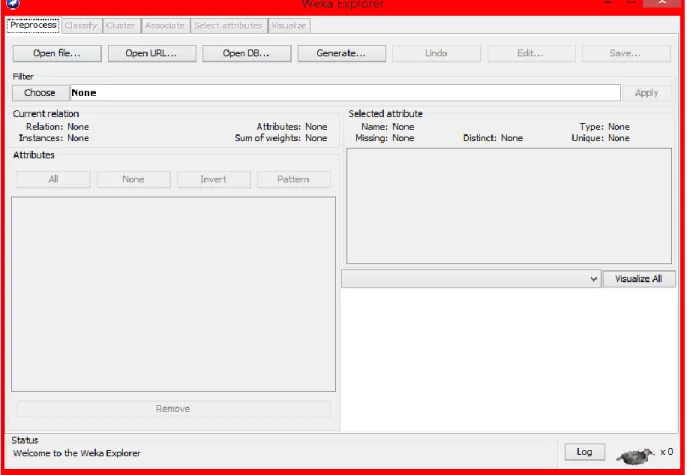This screenshot has height=475, width=690.
Task: Select the Associate tab
Action: [165, 26]
